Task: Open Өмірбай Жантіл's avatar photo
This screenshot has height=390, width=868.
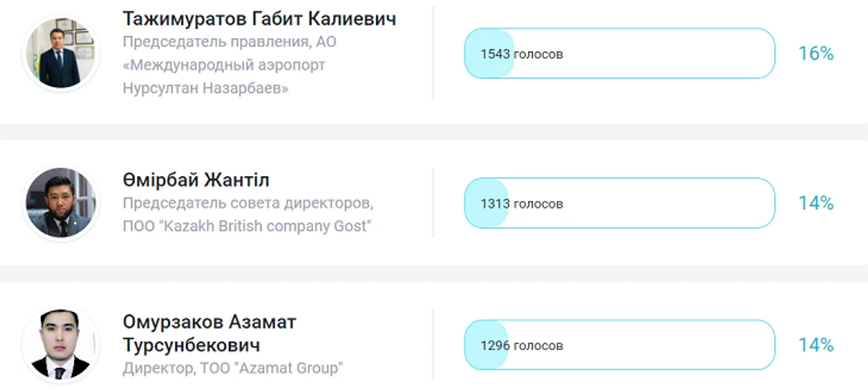Action: tap(60, 203)
